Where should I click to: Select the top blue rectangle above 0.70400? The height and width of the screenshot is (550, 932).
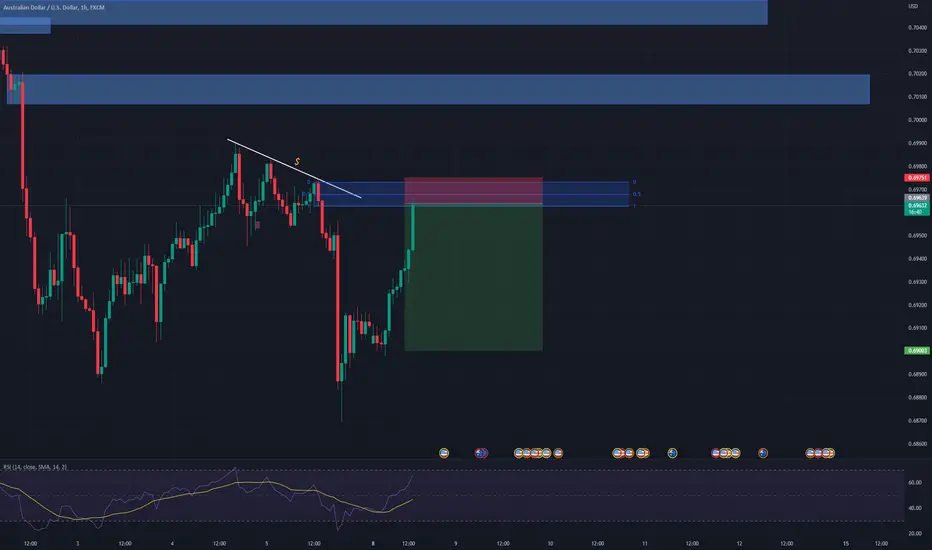(x=383, y=12)
